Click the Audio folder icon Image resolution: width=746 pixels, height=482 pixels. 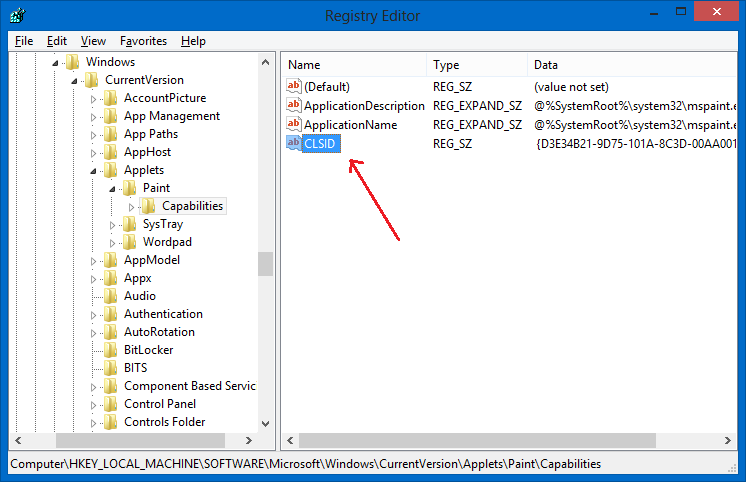pyautogui.click(x=111, y=296)
